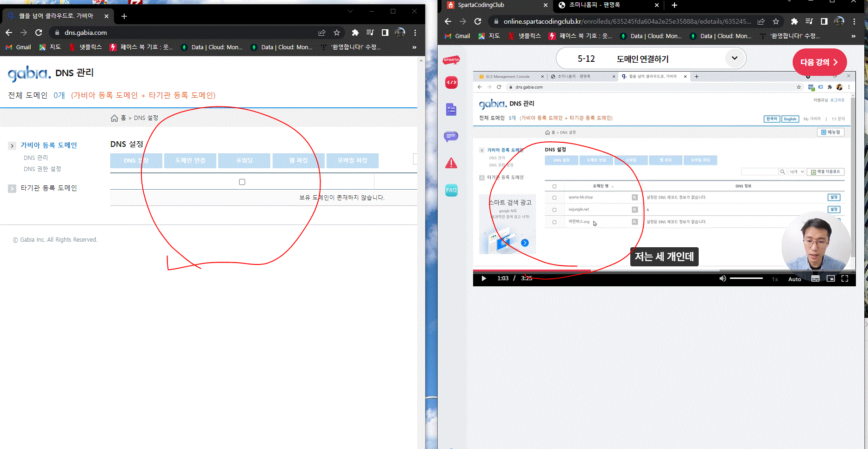The height and width of the screenshot is (449, 868).
Task: Open media controls icon in the Sparta window
Action: [809, 21]
